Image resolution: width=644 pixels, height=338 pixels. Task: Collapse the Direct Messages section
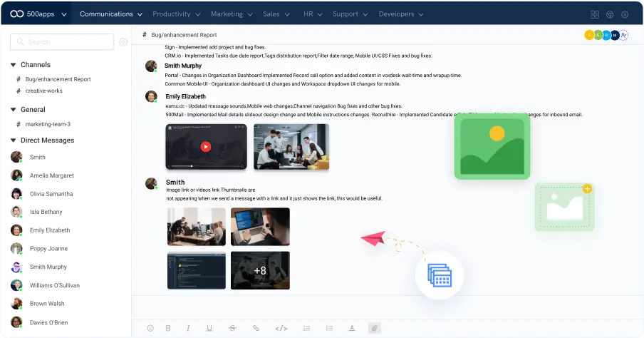coord(13,140)
